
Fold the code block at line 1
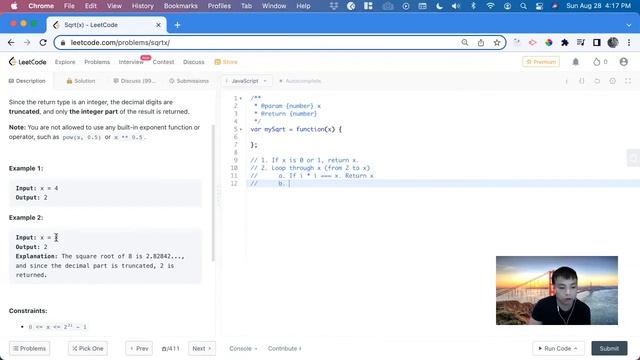241,98
